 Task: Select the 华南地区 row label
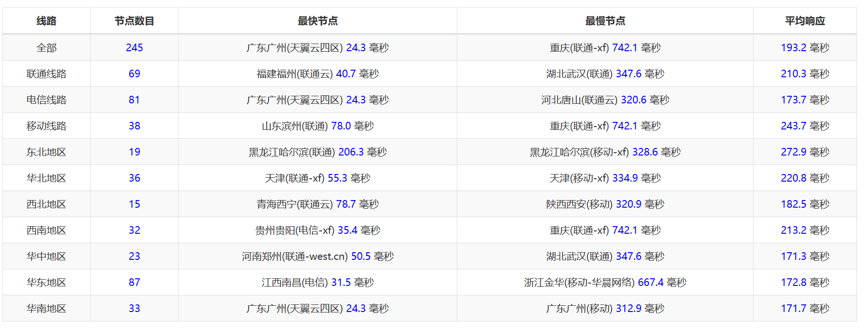click(x=47, y=308)
